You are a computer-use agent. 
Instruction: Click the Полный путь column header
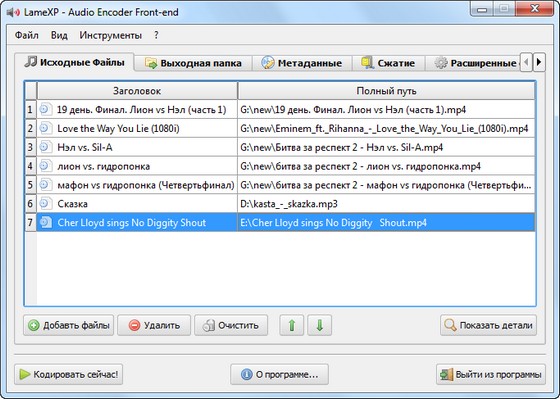click(x=386, y=91)
